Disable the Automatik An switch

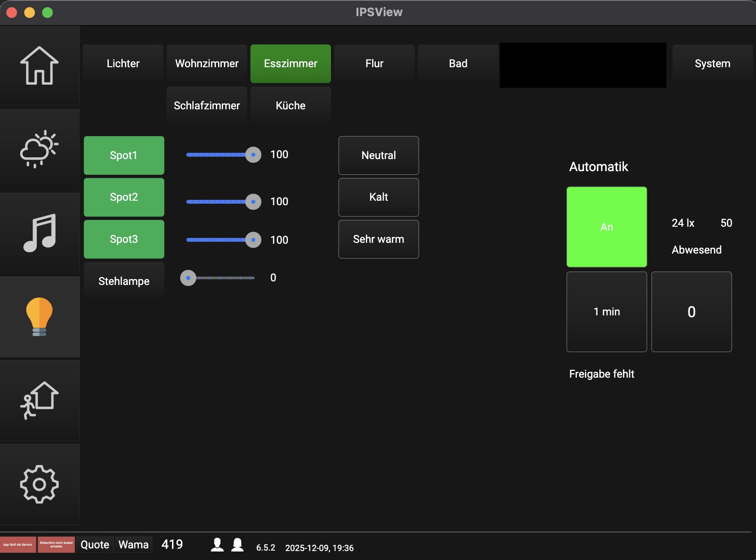tap(606, 227)
